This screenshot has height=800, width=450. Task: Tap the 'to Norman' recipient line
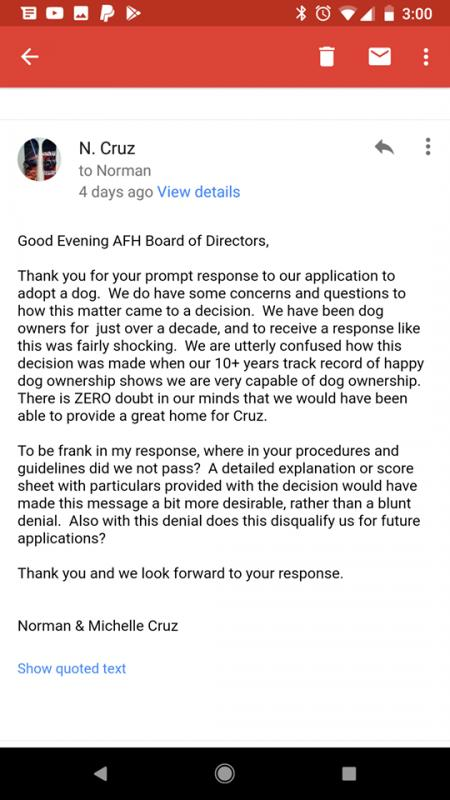pyautogui.click(x=115, y=170)
